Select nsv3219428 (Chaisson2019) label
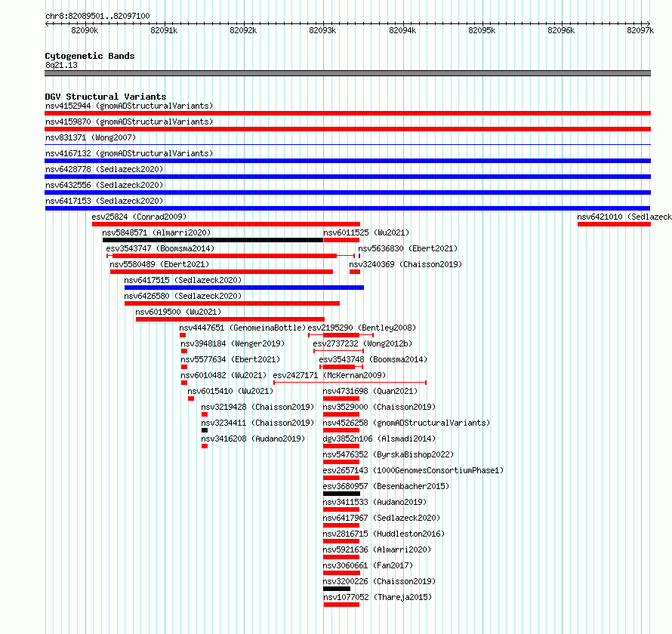The height and width of the screenshot is (634, 672). (x=257, y=407)
